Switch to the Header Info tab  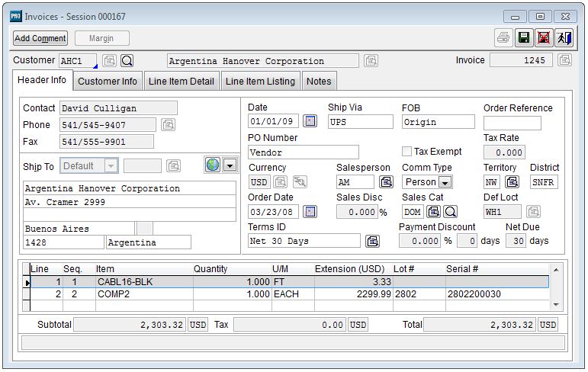[42, 80]
